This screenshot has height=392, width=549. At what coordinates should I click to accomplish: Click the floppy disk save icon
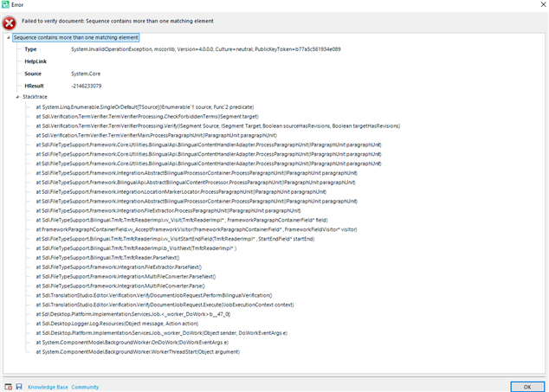point(19,387)
